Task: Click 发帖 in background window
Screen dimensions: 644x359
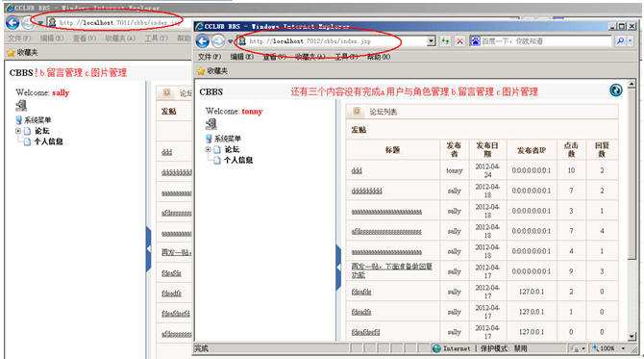Action: (x=169, y=112)
